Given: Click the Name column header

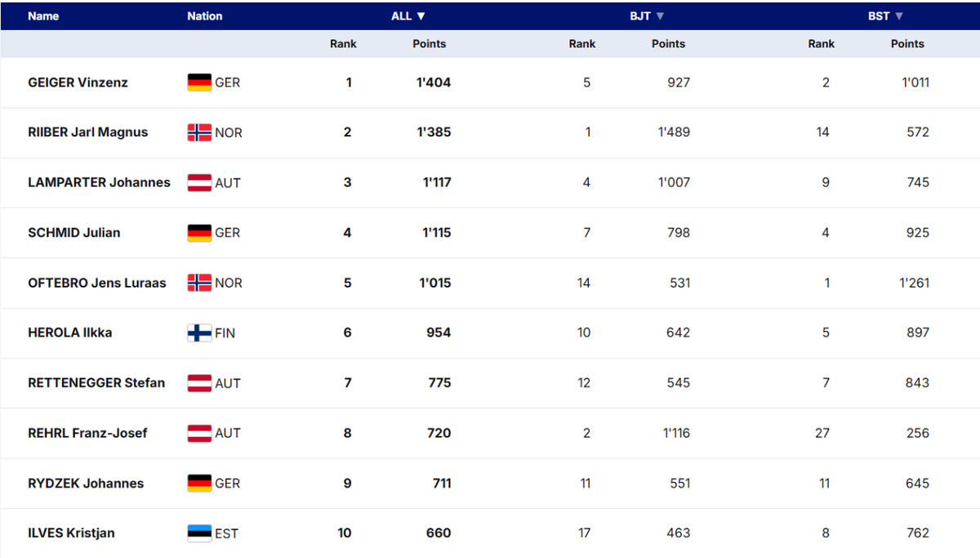Looking at the screenshot, I should [x=43, y=16].
